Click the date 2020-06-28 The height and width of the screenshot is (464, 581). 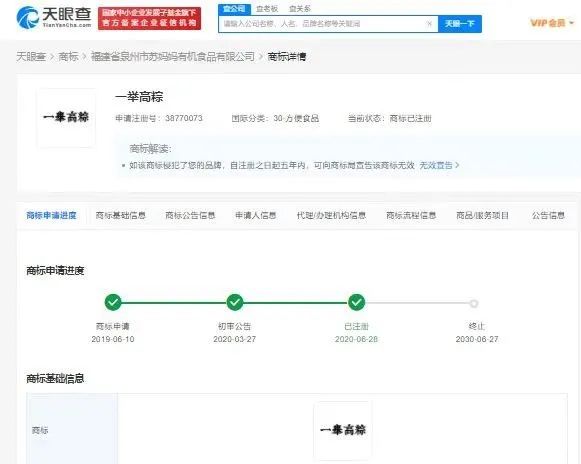356,339
